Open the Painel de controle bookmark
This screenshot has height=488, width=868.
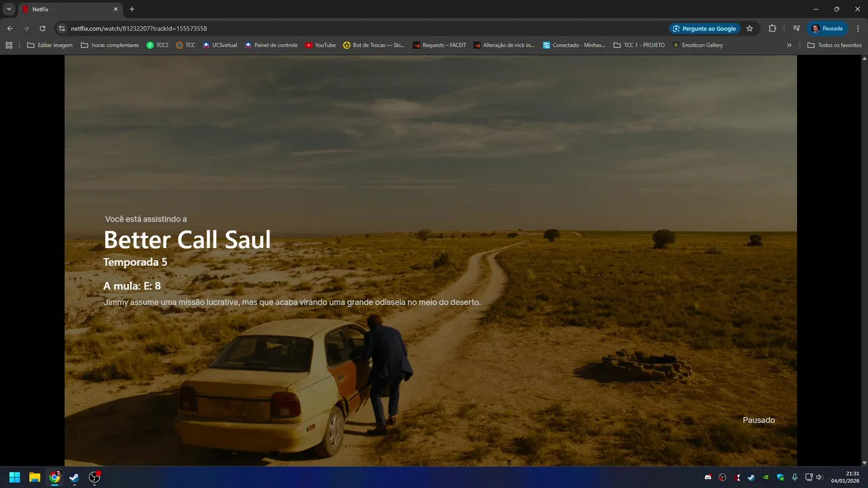click(271, 45)
